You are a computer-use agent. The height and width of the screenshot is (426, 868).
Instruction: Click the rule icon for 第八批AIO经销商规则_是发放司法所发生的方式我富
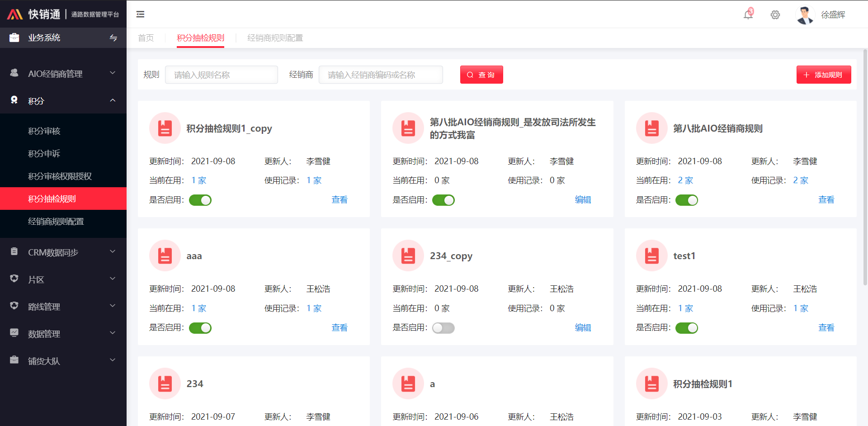408,128
